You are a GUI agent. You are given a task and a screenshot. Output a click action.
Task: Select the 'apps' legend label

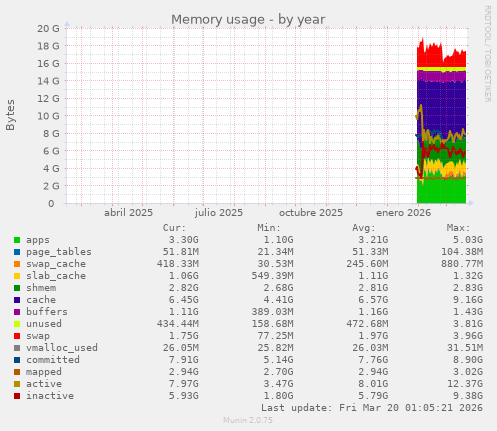(38, 240)
